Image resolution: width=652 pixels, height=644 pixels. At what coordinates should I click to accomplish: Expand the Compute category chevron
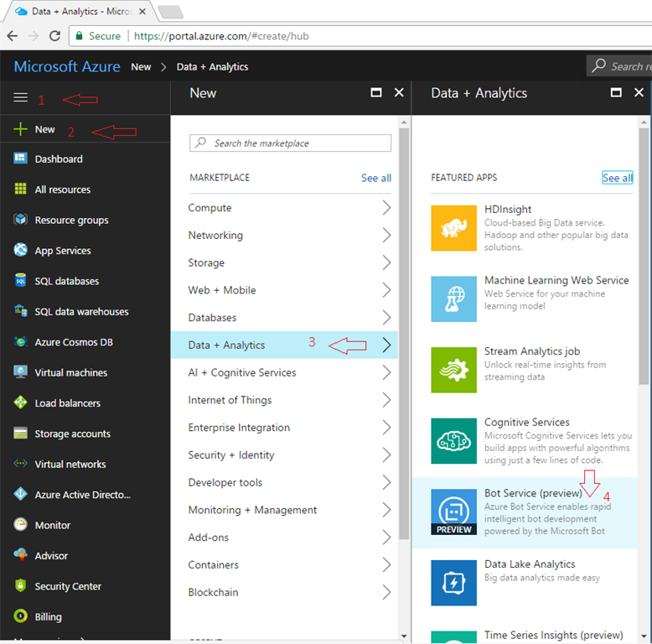pos(386,208)
